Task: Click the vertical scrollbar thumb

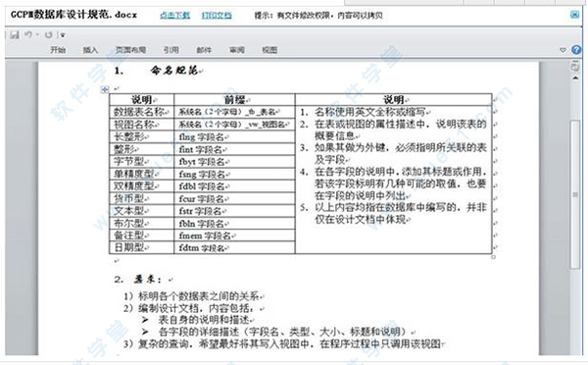Action: (x=575, y=194)
